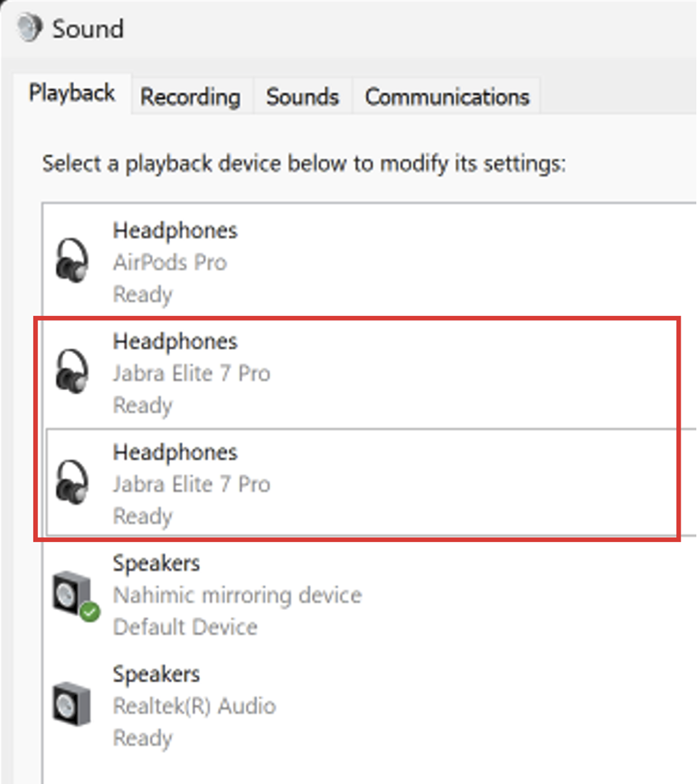Select the Nahimic mirroring device name
Image resolution: width=697 pixels, height=784 pixels.
(237, 595)
